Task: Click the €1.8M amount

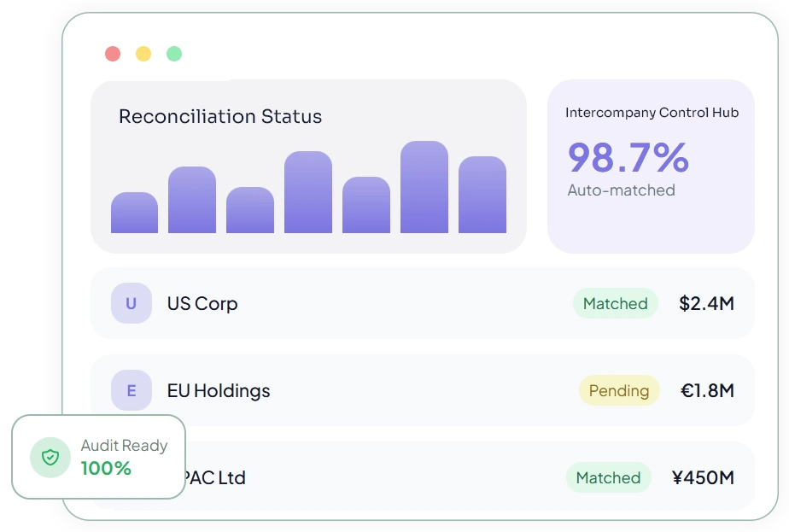Action: coord(708,390)
